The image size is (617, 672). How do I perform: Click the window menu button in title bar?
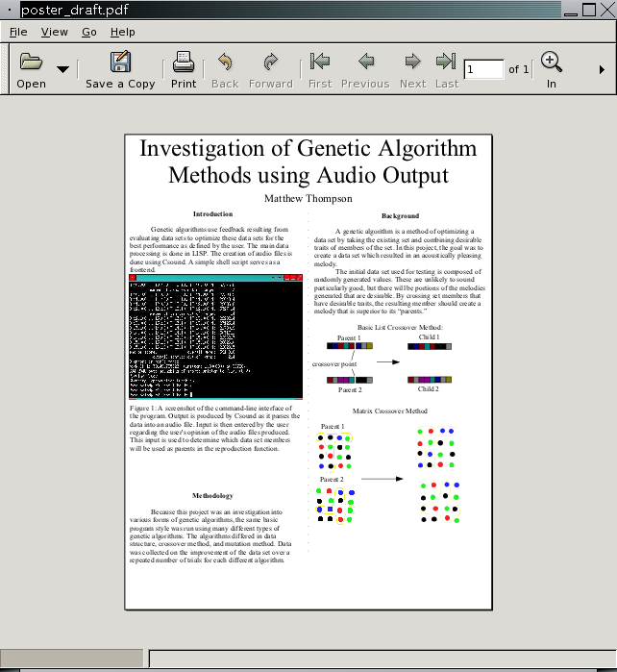point(10,10)
